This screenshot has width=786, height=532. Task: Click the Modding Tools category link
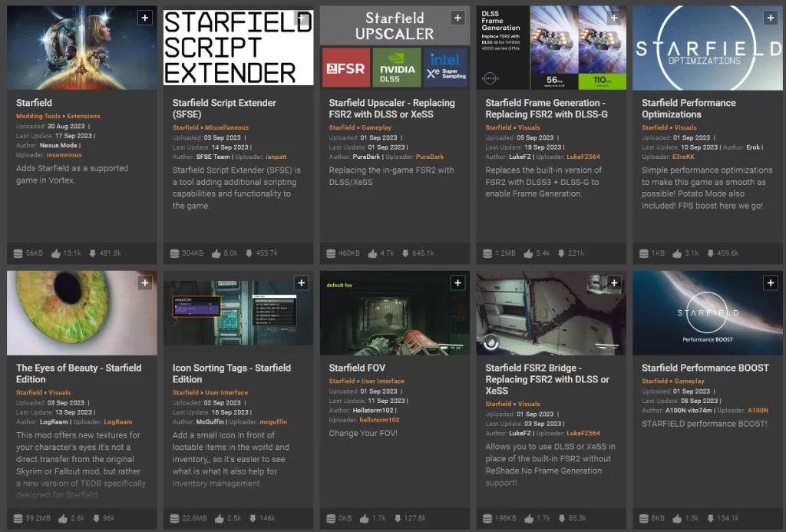coord(38,116)
